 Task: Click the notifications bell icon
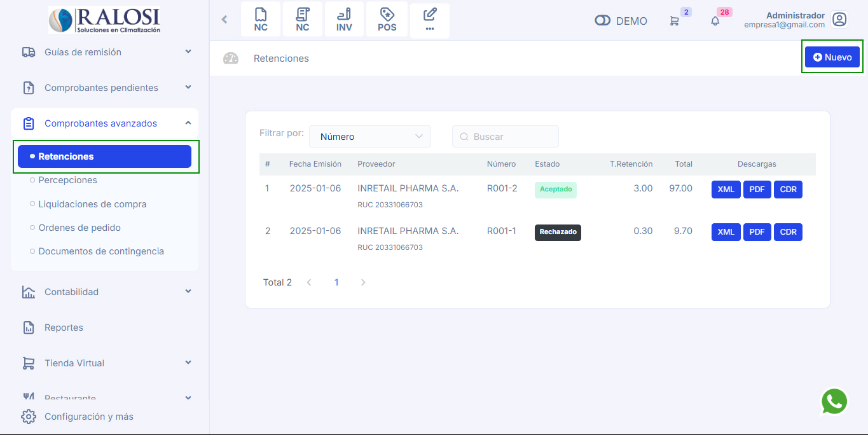(715, 21)
